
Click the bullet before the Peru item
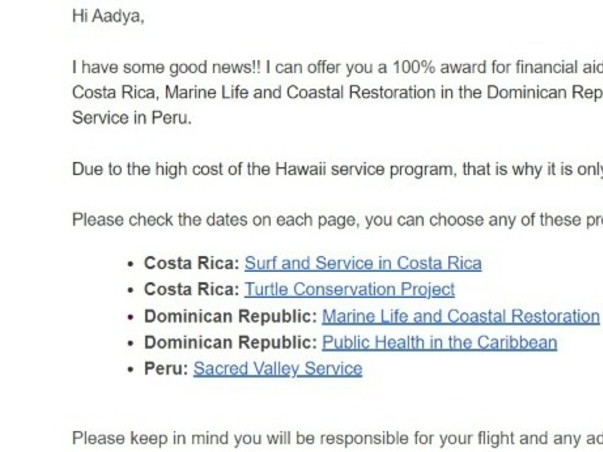[x=131, y=369]
